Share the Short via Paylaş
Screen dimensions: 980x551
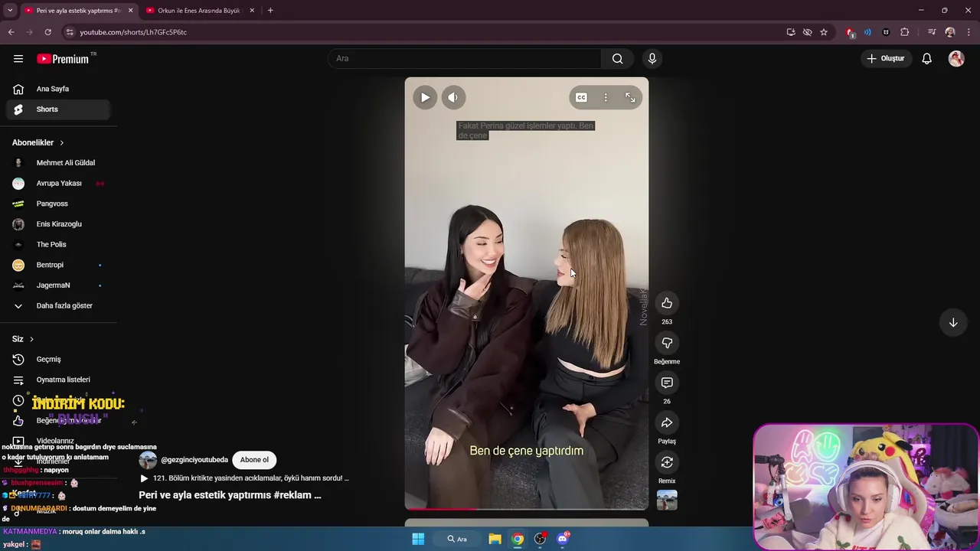667,422
